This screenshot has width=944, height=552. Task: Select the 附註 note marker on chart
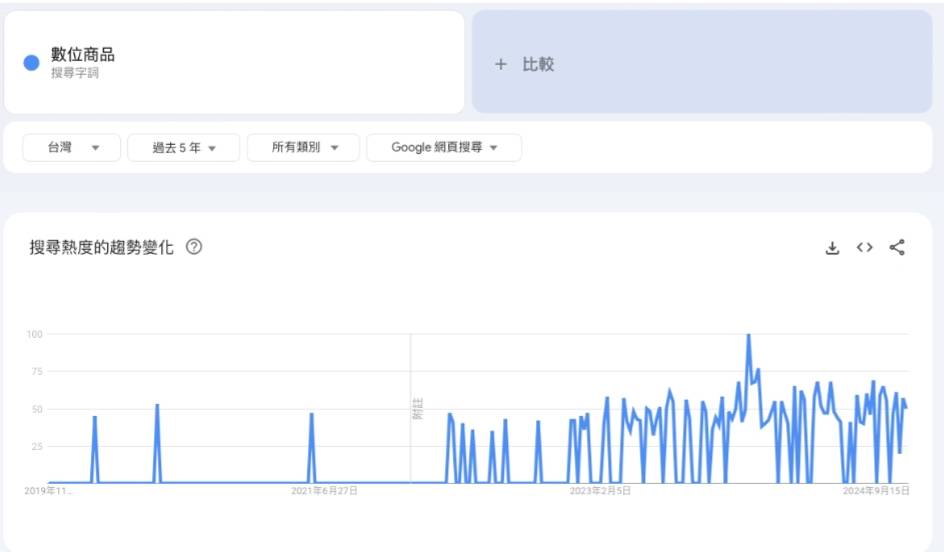pos(418,408)
